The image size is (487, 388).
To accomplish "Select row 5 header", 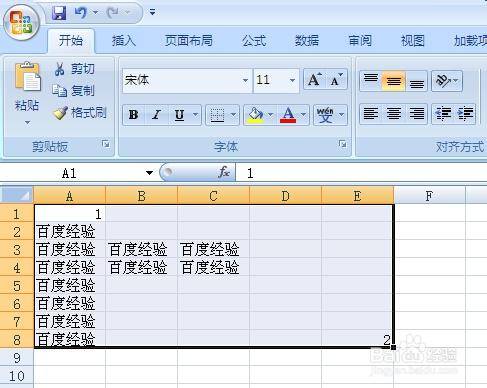I will (x=17, y=286).
